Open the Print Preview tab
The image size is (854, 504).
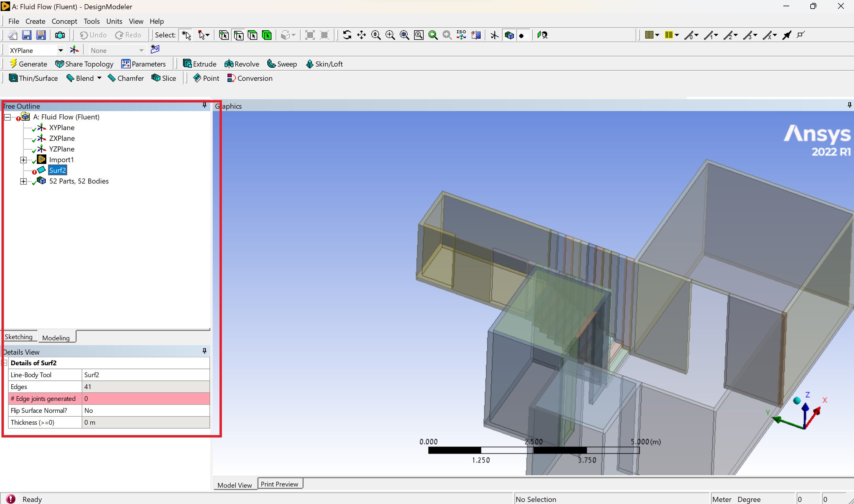click(279, 484)
